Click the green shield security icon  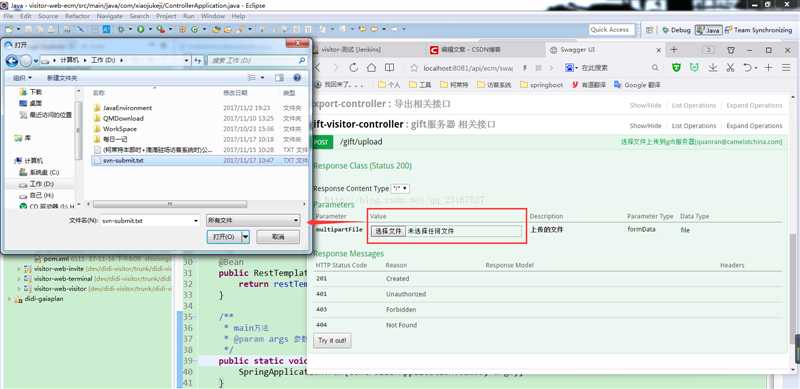pos(677,67)
